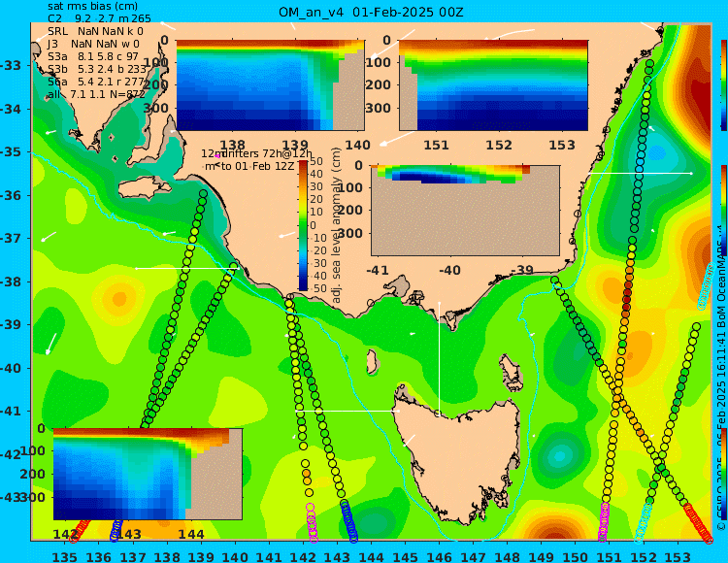Screen dimensions: 728x563
Task: Click the red track circles near longitude 135 bottom
Action: pyautogui.click(x=80, y=531)
